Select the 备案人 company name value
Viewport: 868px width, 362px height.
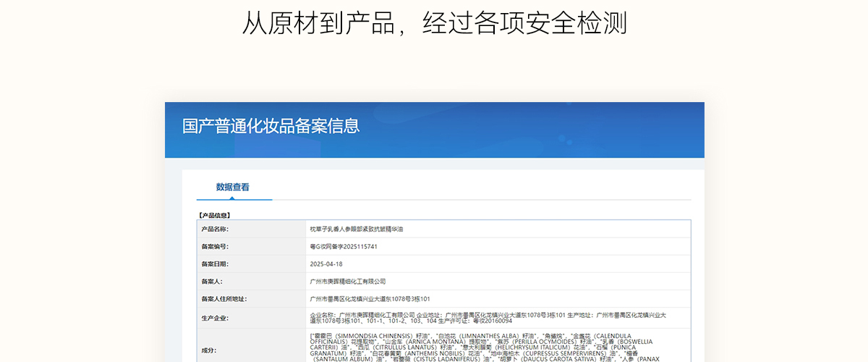click(347, 281)
